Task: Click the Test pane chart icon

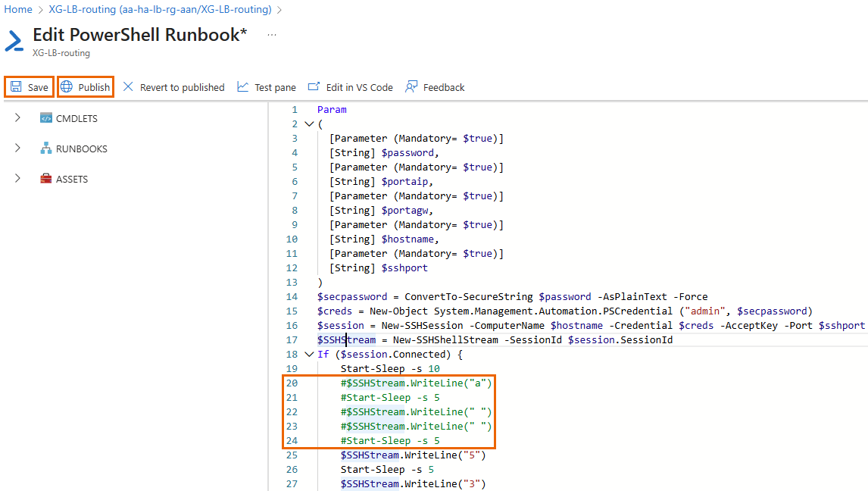Action: (x=242, y=86)
